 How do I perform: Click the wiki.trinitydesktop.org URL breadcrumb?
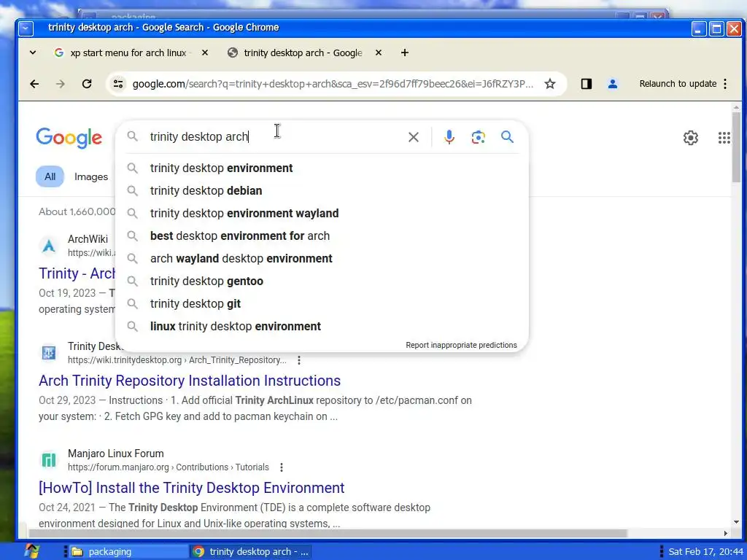point(177,360)
